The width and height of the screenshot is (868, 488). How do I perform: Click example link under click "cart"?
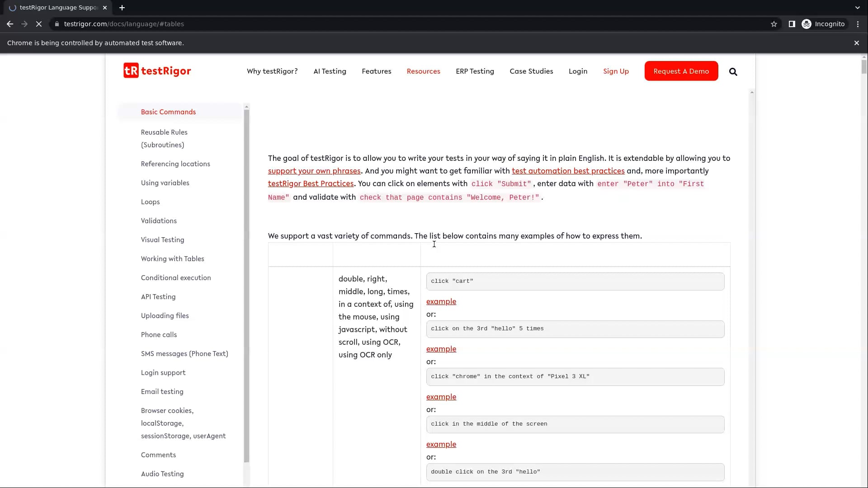click(x=441, y=301)
